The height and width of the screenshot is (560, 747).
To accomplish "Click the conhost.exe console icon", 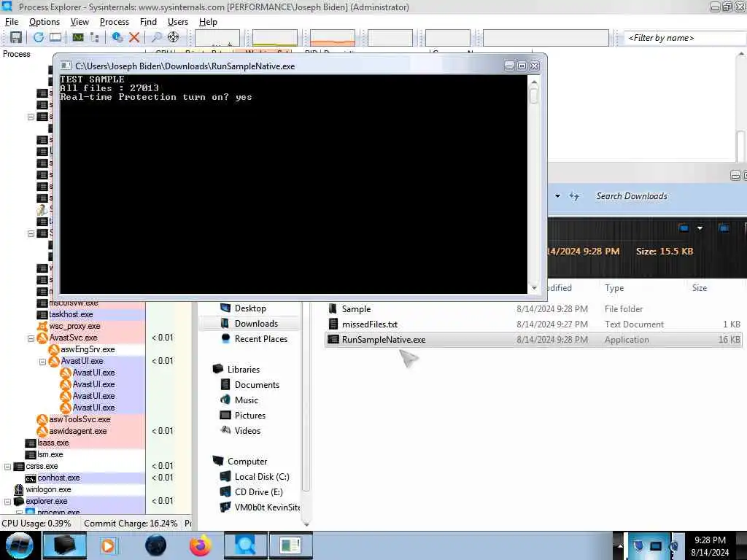I will tap(31, 478).
